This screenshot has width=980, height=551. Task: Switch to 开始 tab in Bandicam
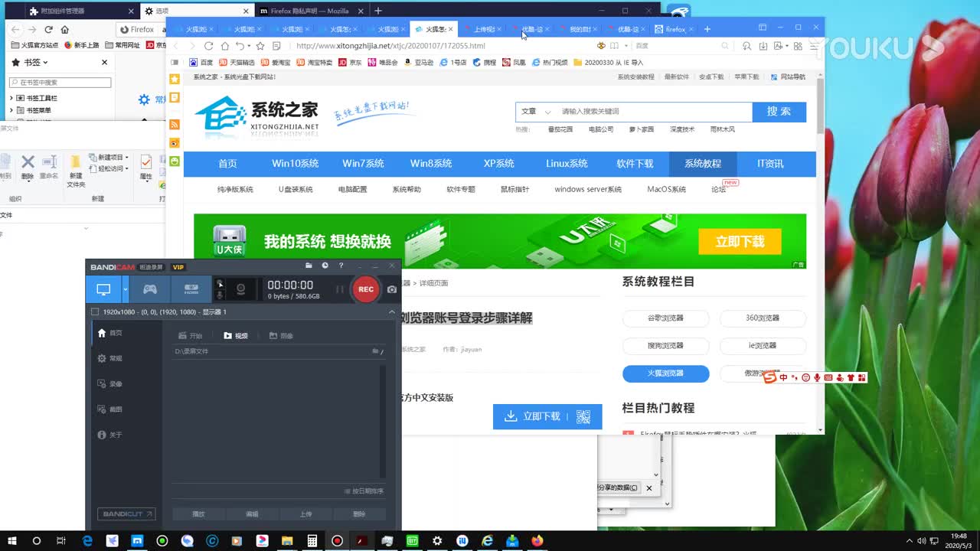[x=191, y=336]
